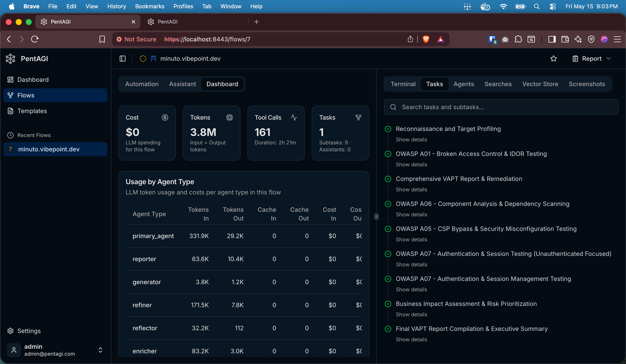The height and width of the screenshot is (364, 626).
Task: Click the camera extension icon
Action: [505, 39]
